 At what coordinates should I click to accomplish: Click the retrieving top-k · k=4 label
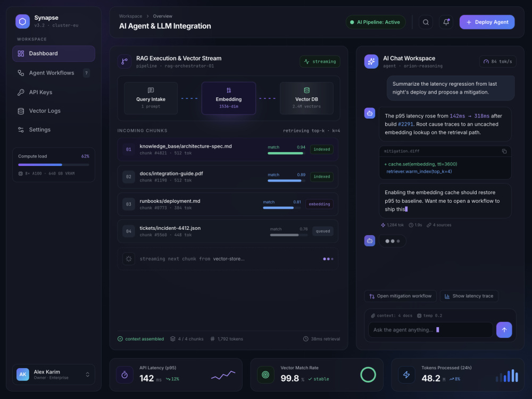pos(311,131)
